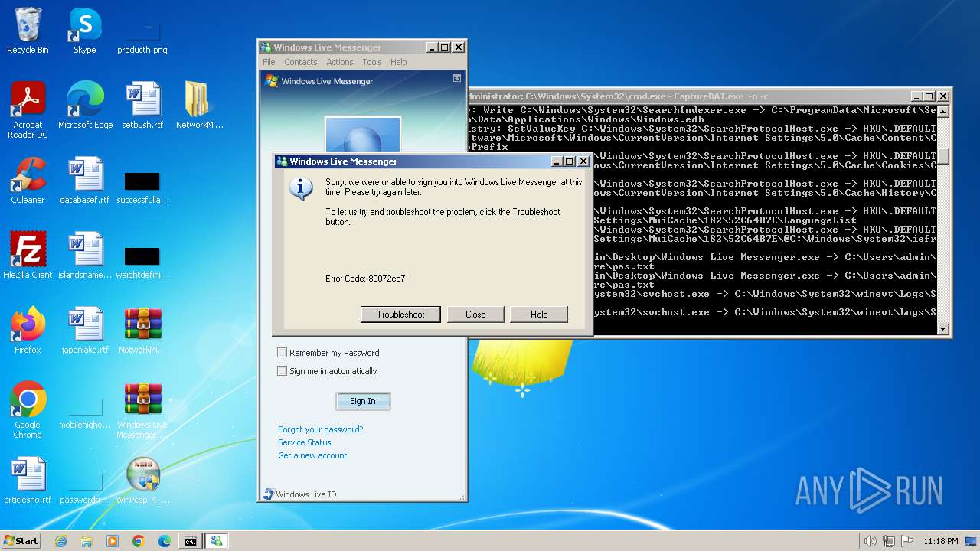980x551 pixels.
Task: Open the Action Center flag icon
Action: [x=906, y=541]
